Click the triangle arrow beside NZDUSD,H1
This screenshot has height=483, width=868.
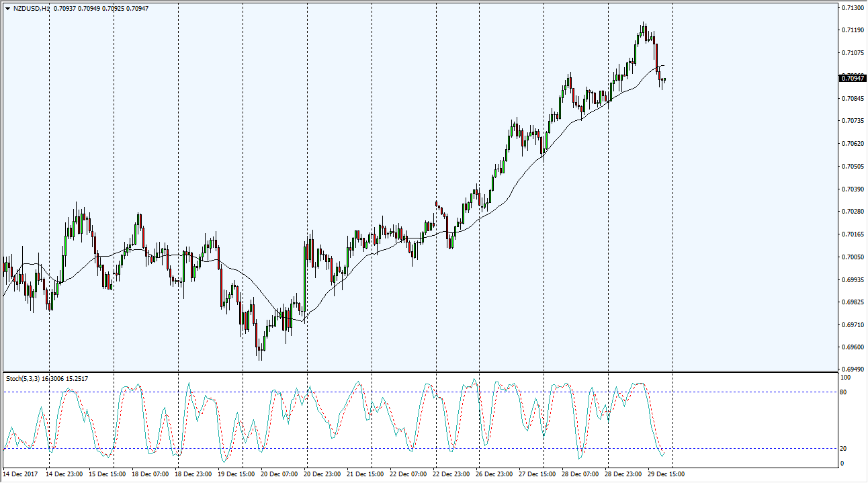pyautogui.click(x=7, y=9)
